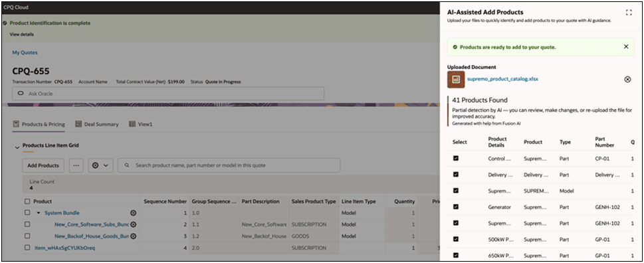Click the search product name field
This screenshot has width=644, height=263.
[229, 165]
